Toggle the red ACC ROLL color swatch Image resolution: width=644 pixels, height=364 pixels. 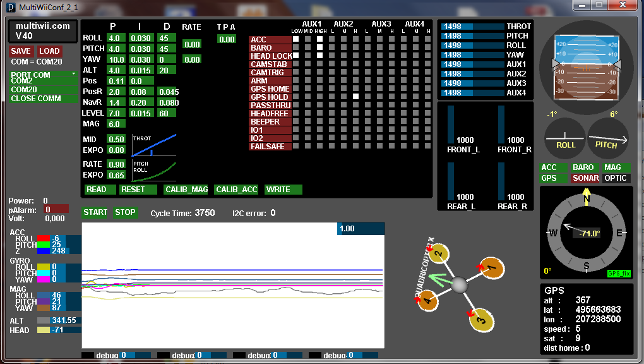click(44, 238)
